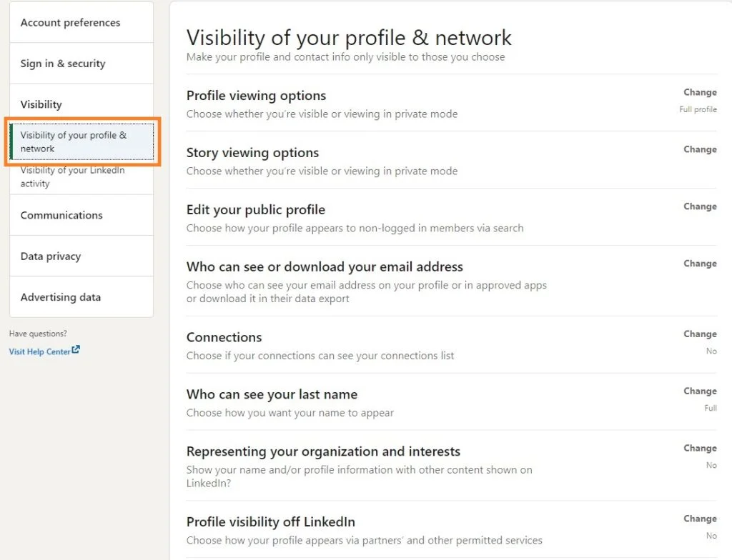The width and height of the screenshot is (732, 560).
Task: Expand the Profile viewing options heading
Action: (256, 96)
